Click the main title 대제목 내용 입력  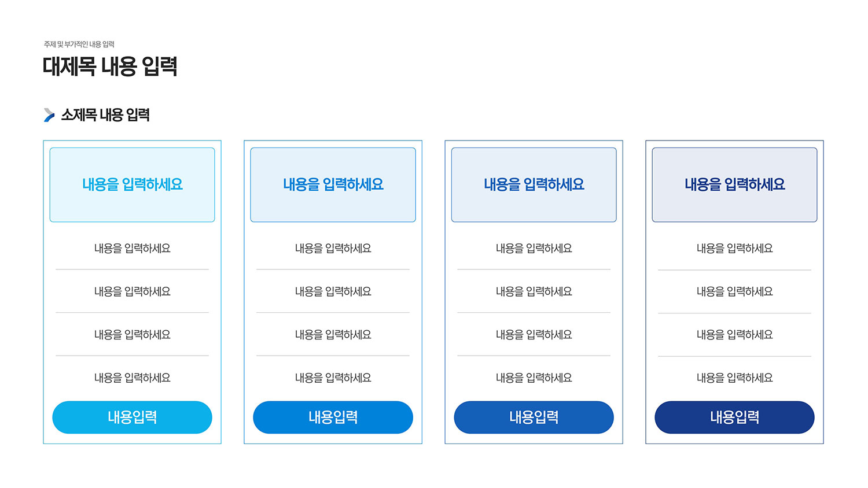click(110, 66)
